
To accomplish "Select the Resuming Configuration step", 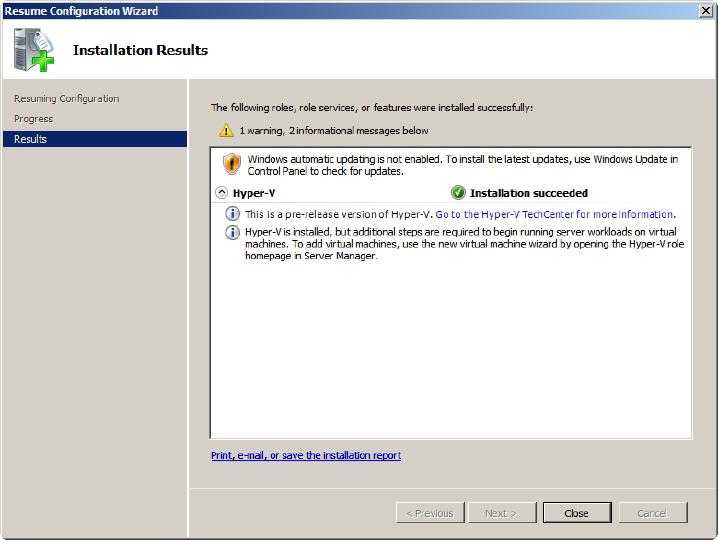I will [x=66, y=98].
